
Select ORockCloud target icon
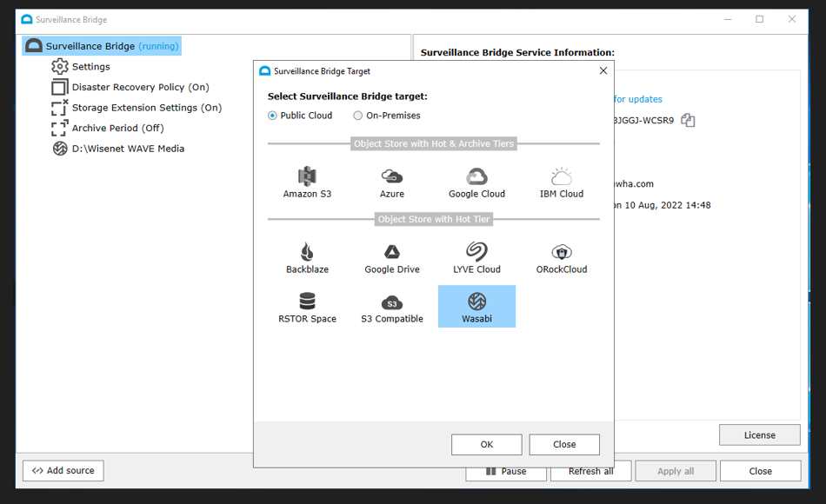click(562, 258)
